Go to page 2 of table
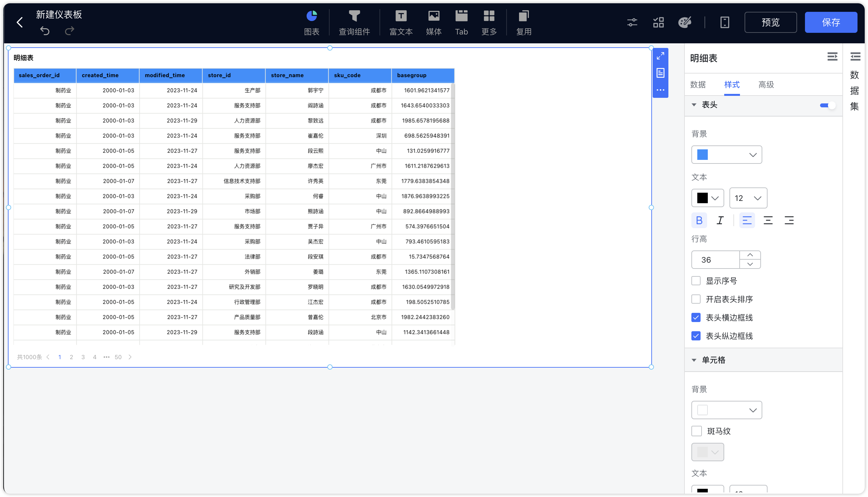Image resolution: width=868 pixels, height=497 pixels. click(x=71, y=357)
